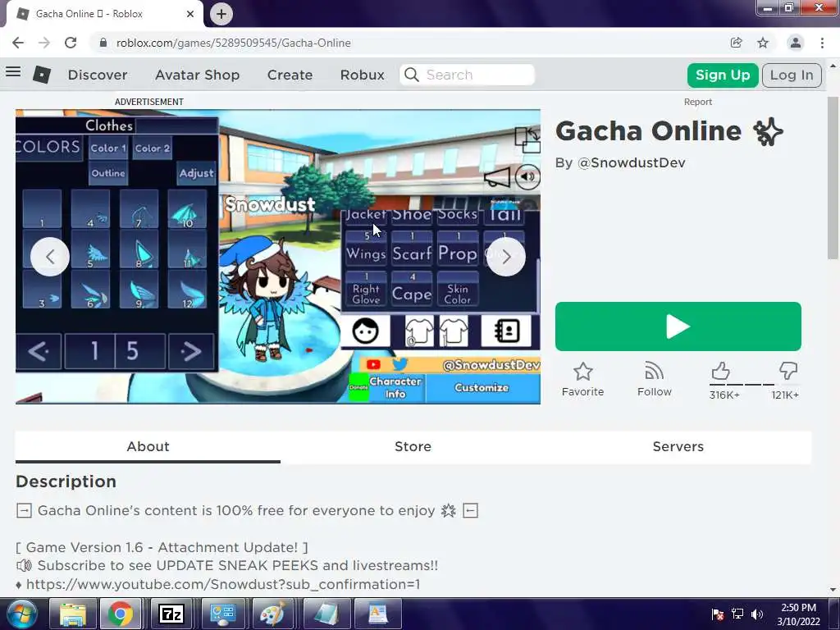Click the ADVERTISEMENT label
Viewport: 840px width, 630px height.
[149, 102]
